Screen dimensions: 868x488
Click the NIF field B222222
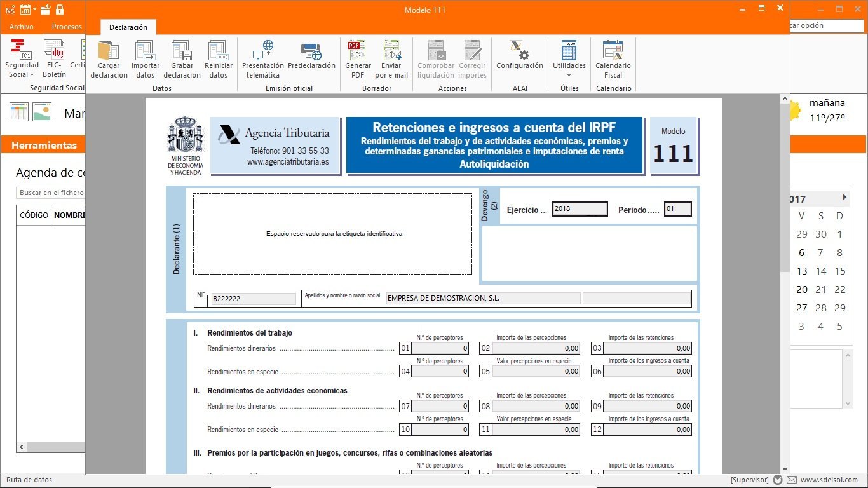point(253,299)
